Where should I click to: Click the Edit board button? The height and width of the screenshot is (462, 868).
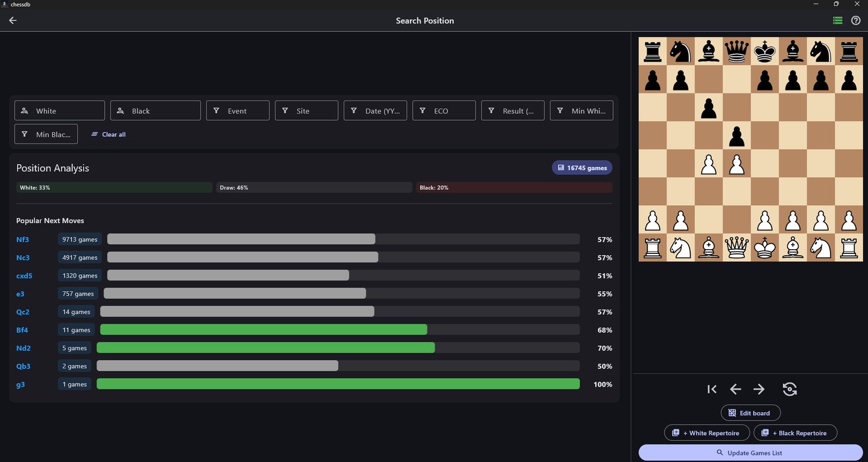[750, 413]
